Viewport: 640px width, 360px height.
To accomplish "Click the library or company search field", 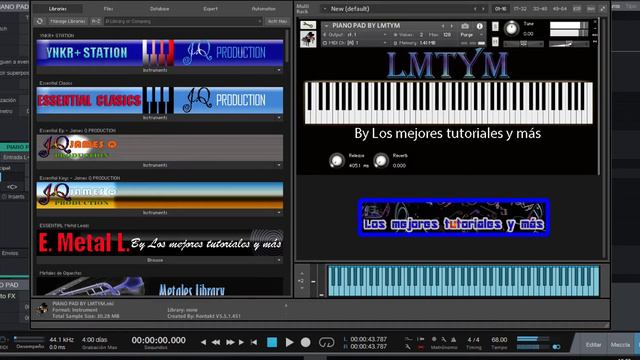I will coord(182,21).
